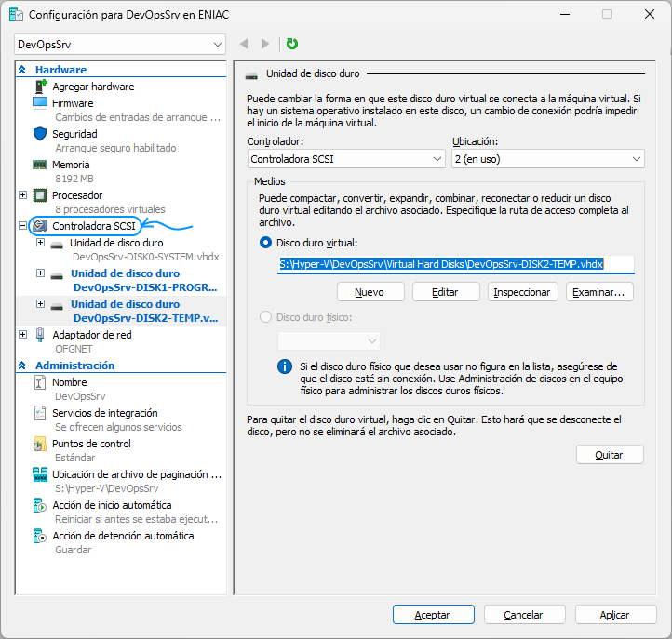This screenshot has height=639, width=672.
Task: Click Acción de inicio automática icon
Action: point(40,505)
